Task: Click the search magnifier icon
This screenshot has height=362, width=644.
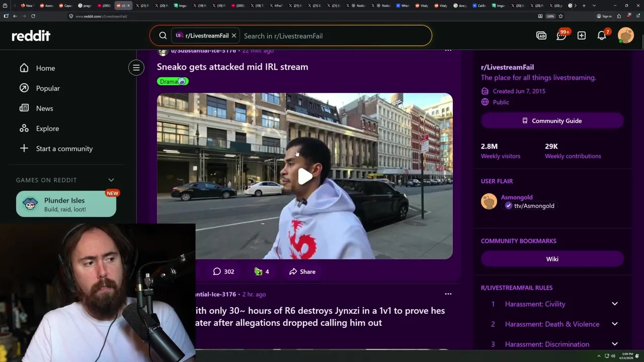Action: click(163, 36)
